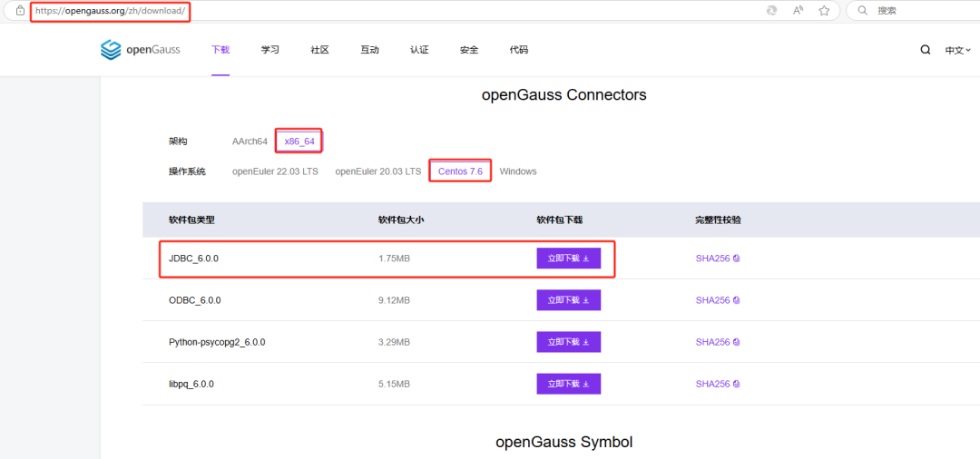Viewport: 980px width, 459px height.
Task: Click the 3.29MB size value
Action: click(x=394, y=342)
